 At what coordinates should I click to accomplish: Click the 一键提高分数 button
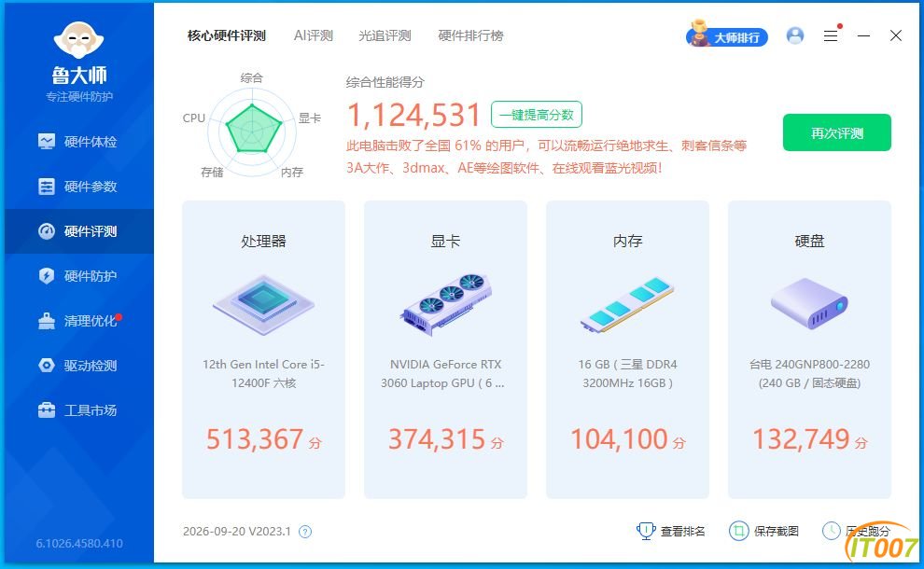coord(537,115)
